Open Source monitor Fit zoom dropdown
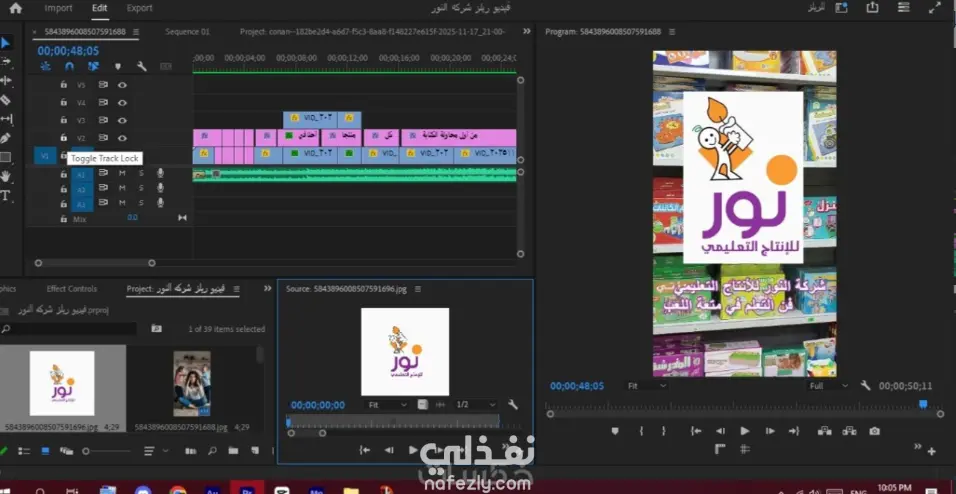 pos(388,405)
